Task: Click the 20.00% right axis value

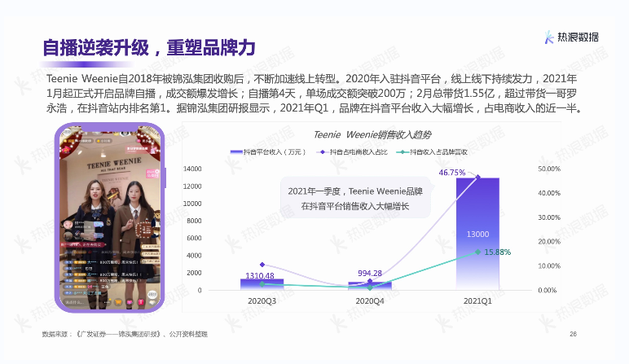Action: point(549,242)
